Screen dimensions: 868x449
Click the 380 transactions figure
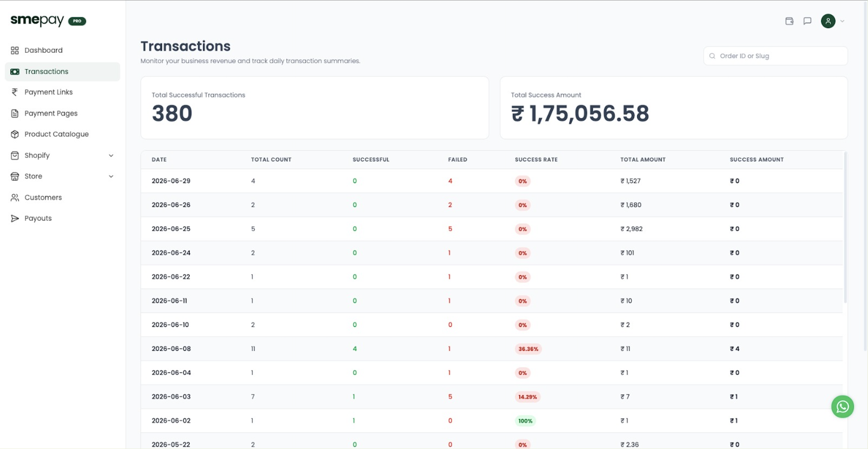(172, 113)
